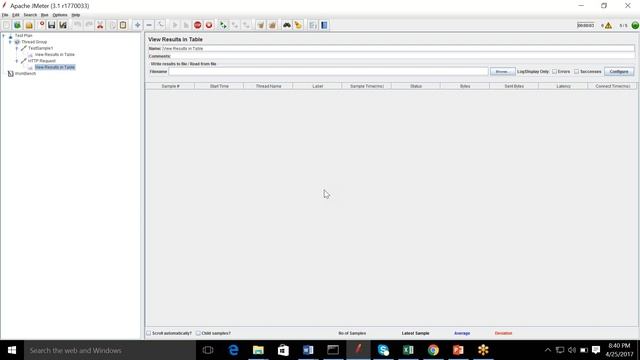This screenshot has height=360, width=640.
Task: Open the File menu
Action: [5, 15]
